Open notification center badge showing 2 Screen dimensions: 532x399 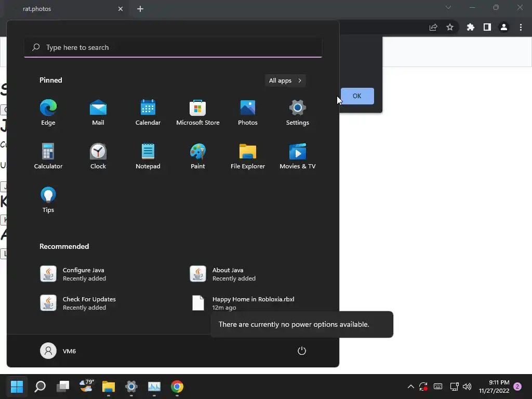[x=517, y=387]
